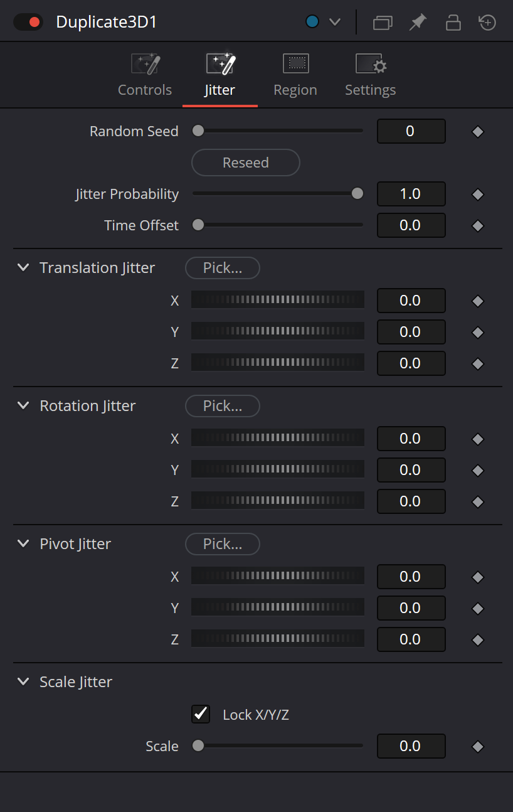Screen dimensions: 513x812
Task: Select the Jitter tab
Action: (x=219, y=75)
